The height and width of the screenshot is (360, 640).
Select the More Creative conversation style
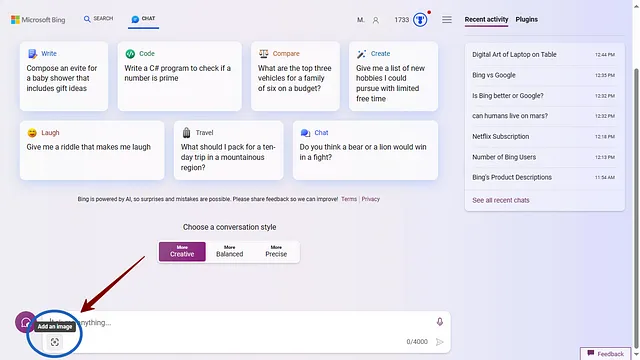tap(182, 251)
